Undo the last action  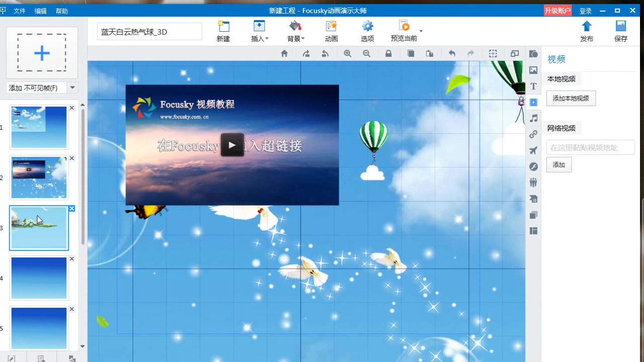point(452,54)
